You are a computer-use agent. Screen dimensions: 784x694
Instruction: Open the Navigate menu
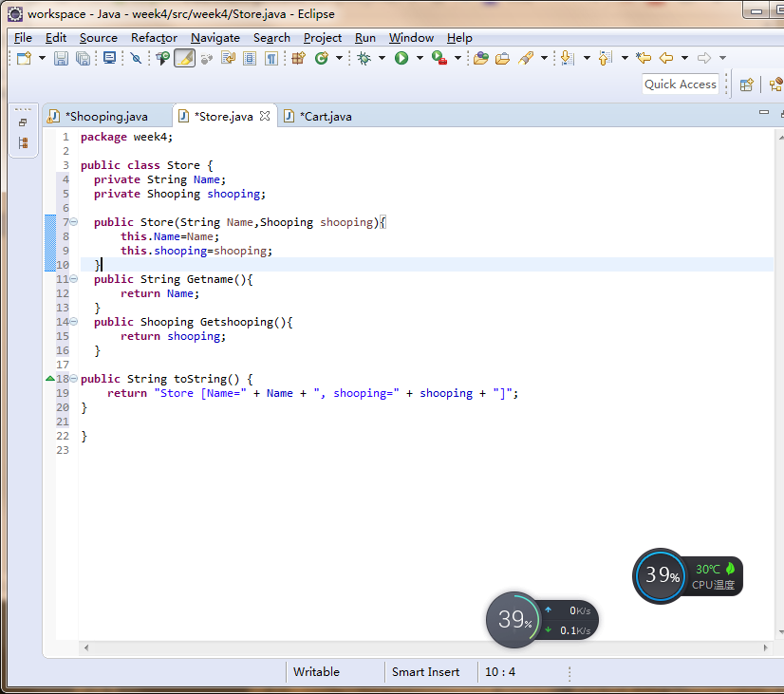point(215,38)
